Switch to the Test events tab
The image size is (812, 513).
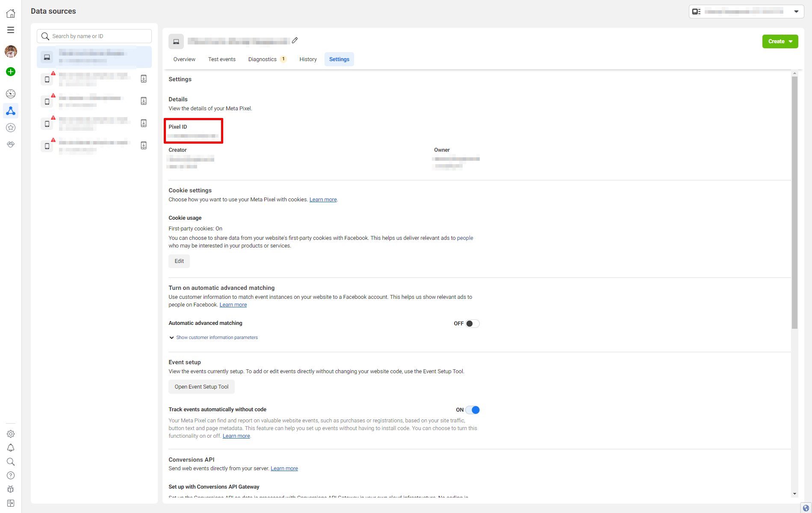coord(221,59)
